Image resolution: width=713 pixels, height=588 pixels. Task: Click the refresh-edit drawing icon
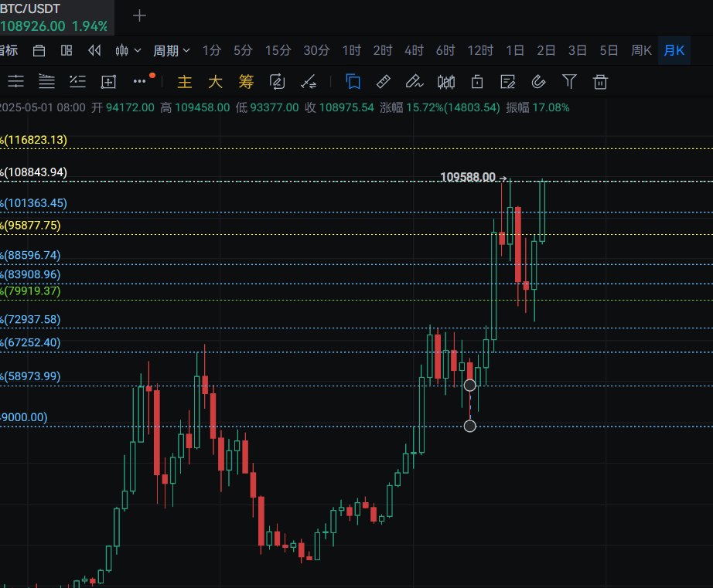(277, 82)
